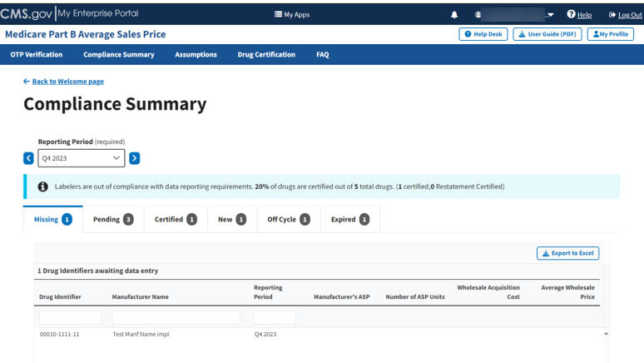Click the info icon in the compliance alert
Viewport: 644px width, 363px height.
(42, 186)
